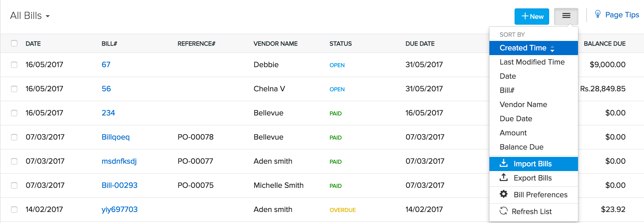Choose Balance Due sort option

[521, 147]
